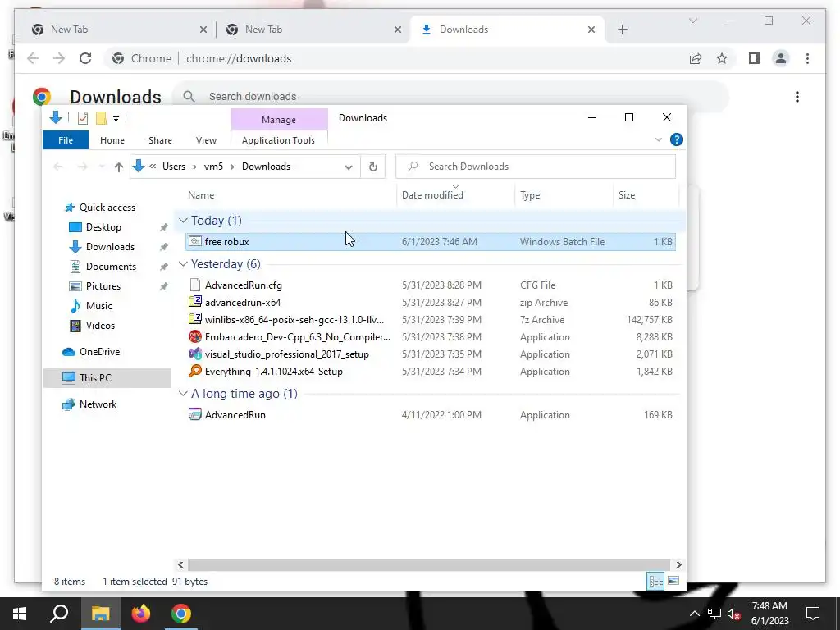Refresh the Downloads folder view
The image size is (840, 630).
(373, 167)
